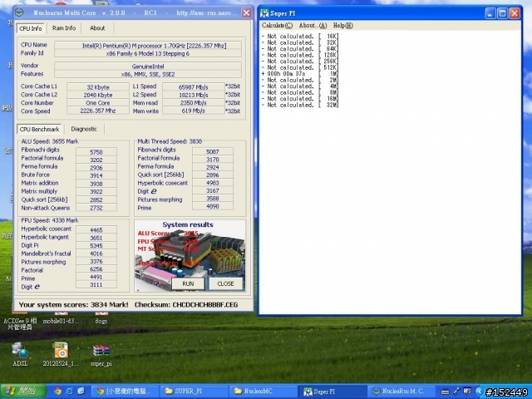
Task: Click the CLOSE button in Nuclearus
Action: coord(225,283)
